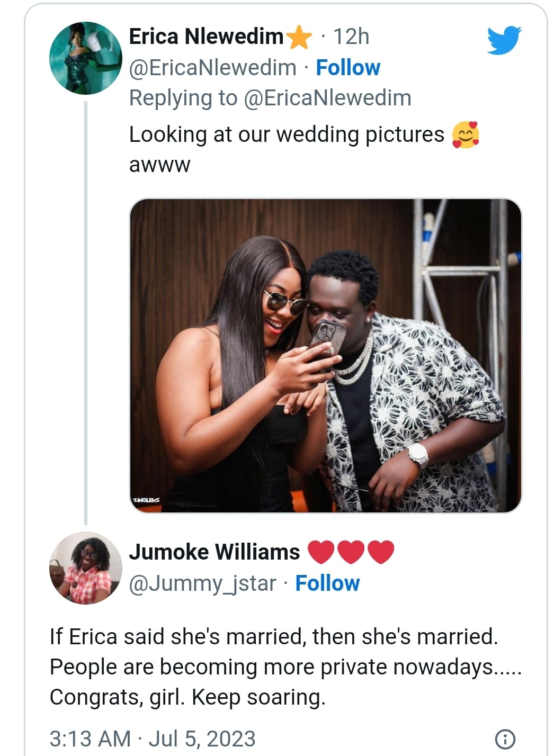Follow the @Jummy_jstar account
The height and width of the screenshot is (756, 554).
tap(327, 583)
